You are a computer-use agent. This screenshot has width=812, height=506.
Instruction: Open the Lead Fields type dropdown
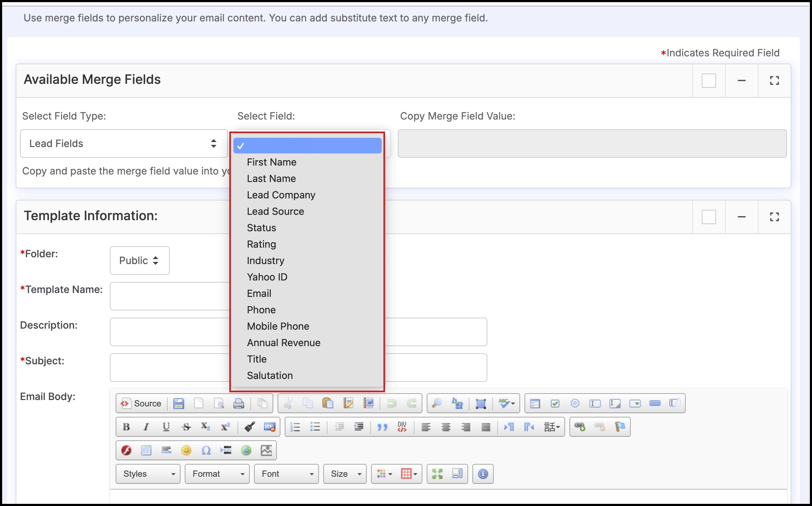(124, 143)
